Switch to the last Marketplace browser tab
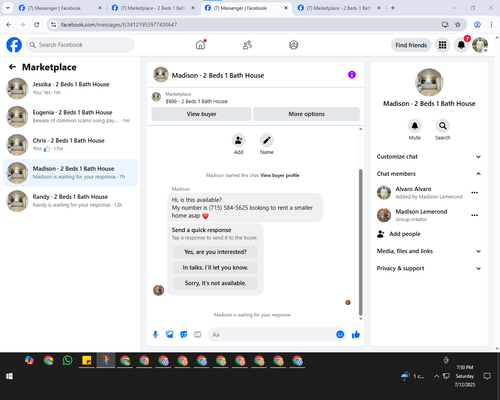The width and height of the screenshot is (500, 400). point(339,8)
